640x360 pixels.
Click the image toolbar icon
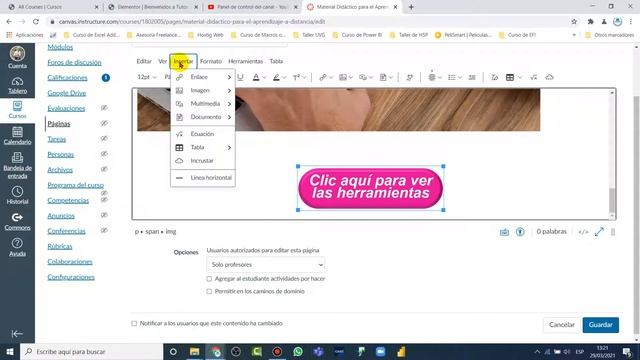pos(343,77)
